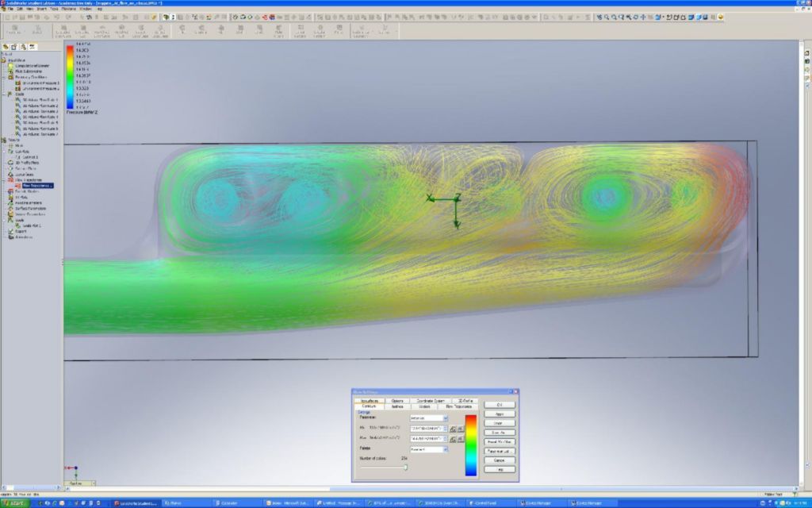Open the Parameter dropdown in the settings dialog

[446, 418]
